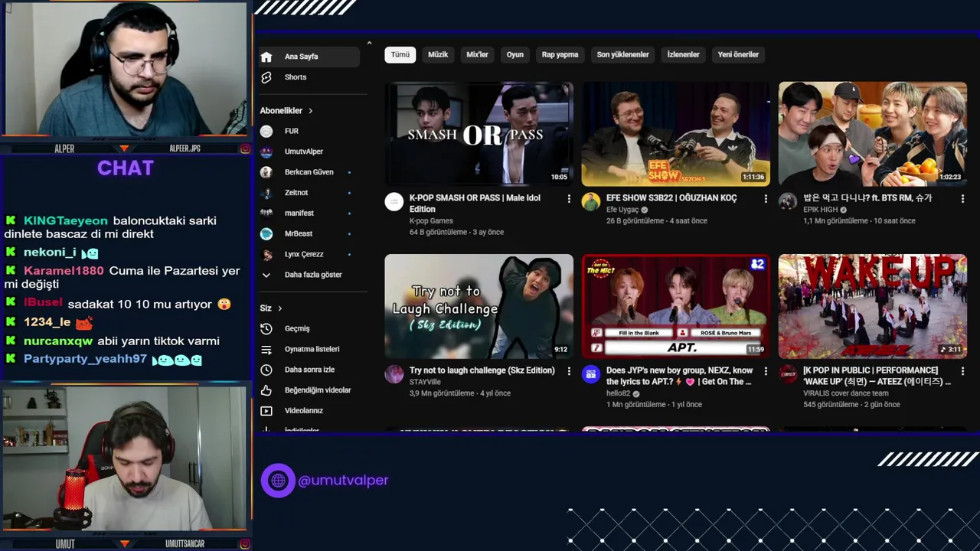Open options menu for ATEEZ WAKE UP video
This screenshot has height=551, width=980.
coord(962,371)
